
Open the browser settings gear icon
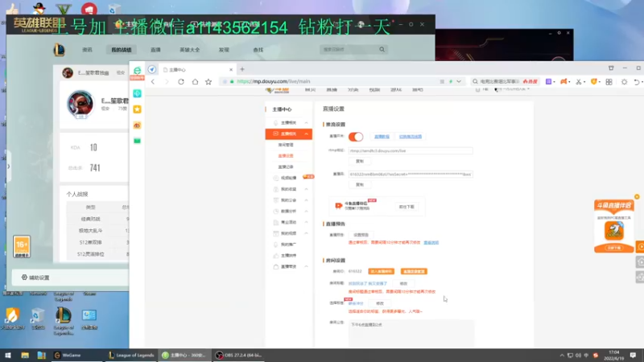point(625,82)
